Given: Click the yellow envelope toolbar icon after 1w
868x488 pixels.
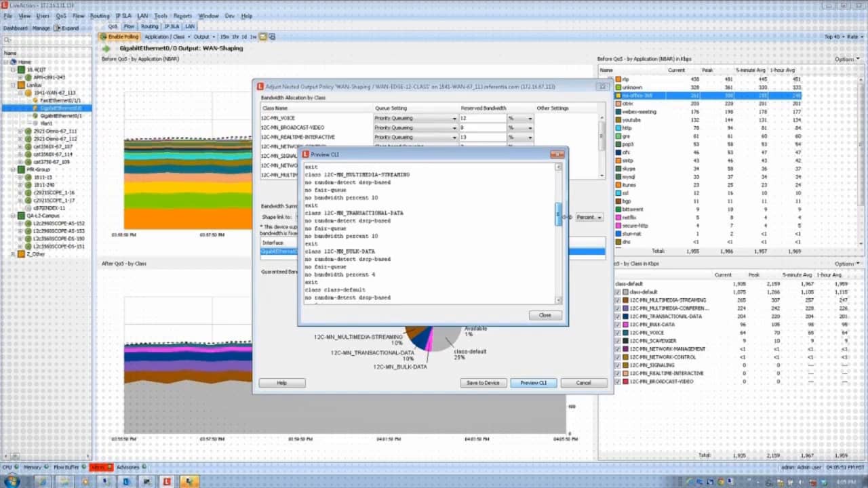Looking at the screenshot, I should pos(263,37).
